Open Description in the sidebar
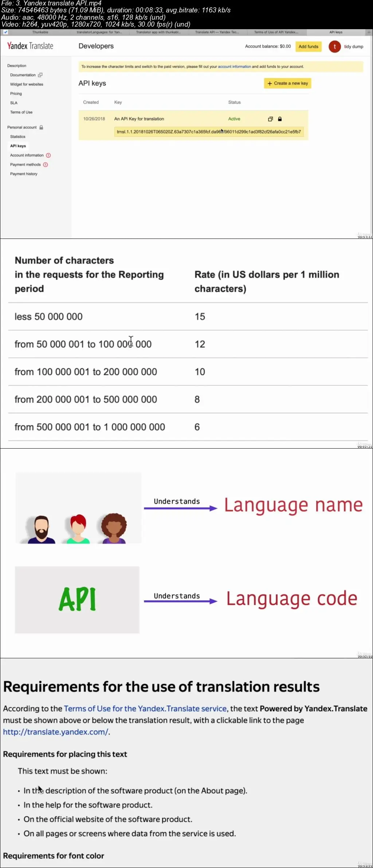 (17, 66)
